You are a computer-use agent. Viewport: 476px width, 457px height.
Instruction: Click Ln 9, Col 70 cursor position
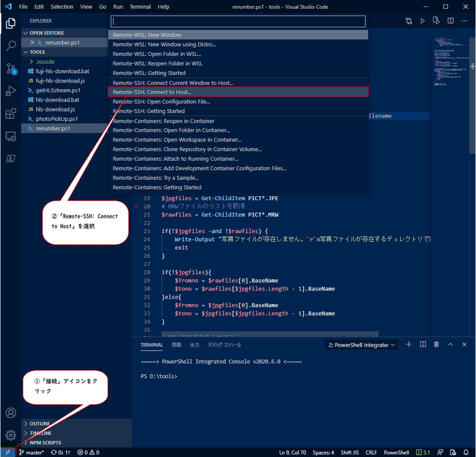[293, 452]
